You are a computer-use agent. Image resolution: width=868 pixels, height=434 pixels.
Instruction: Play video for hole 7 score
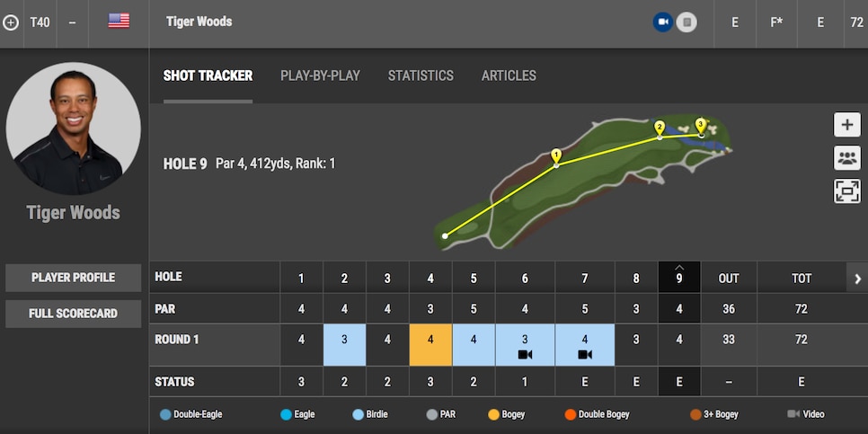tap(585, 354)
